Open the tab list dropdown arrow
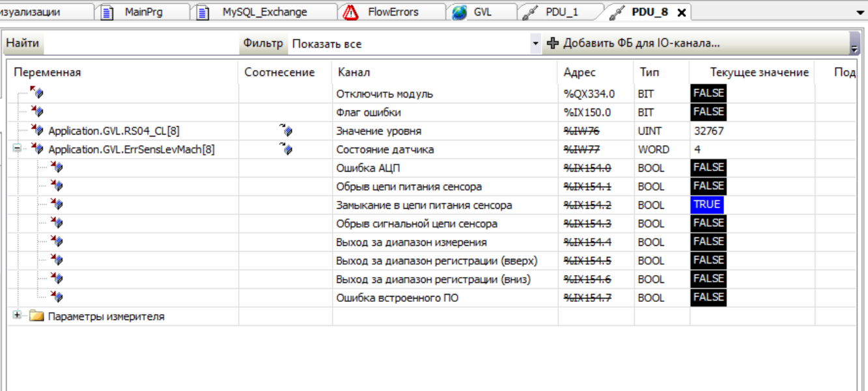Screen dimensions: 868x391 point(860,12)
